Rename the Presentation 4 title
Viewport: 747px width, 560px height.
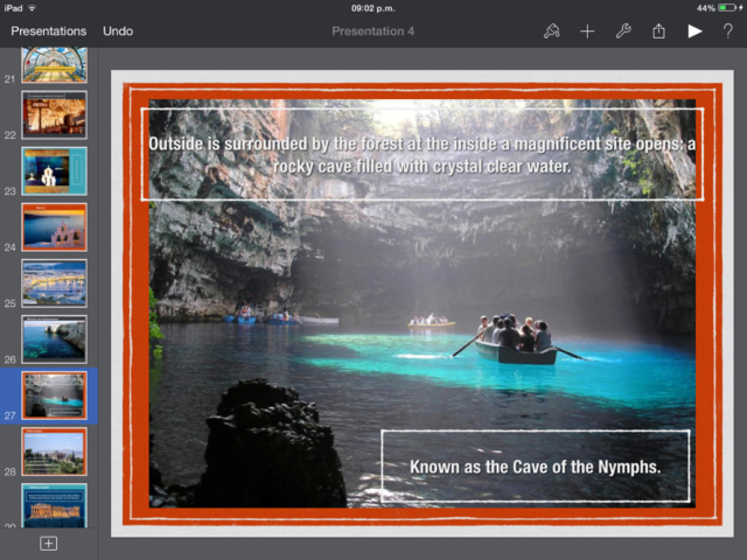tap(373, 31)
